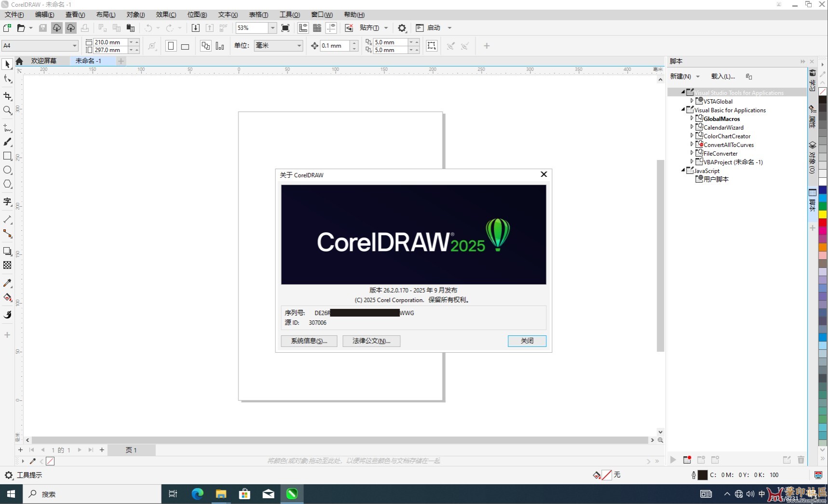
Task: Click the Export icon in toolbar
Action: [209, 28]
